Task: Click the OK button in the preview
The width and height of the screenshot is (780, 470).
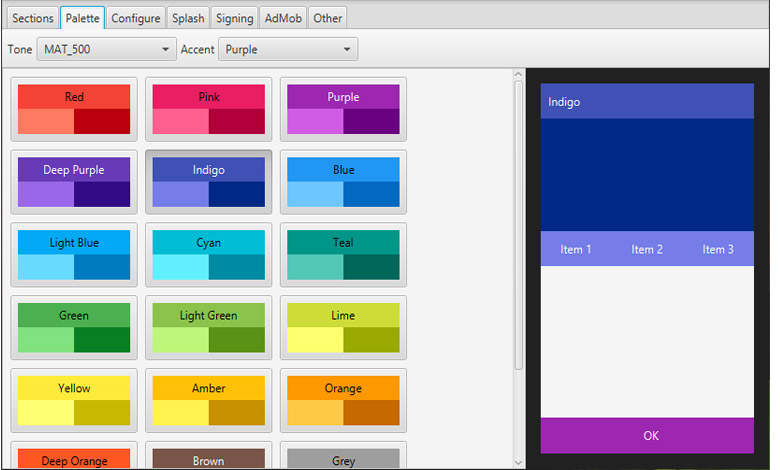Action: coord(647,436)
